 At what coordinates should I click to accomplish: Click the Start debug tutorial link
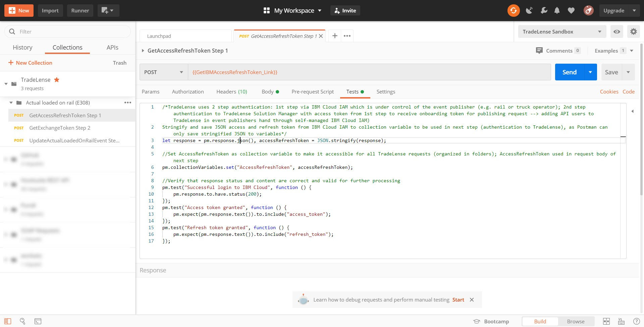458,300
